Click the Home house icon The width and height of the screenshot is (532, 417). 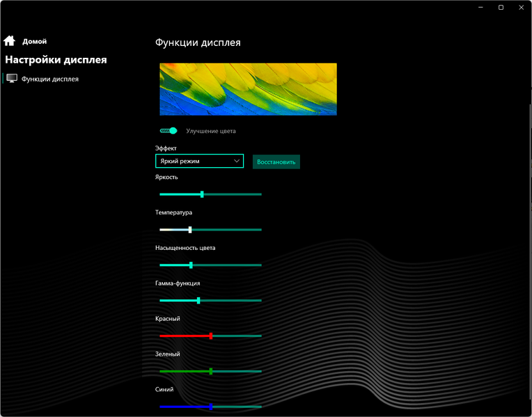(x=9, y=40)
